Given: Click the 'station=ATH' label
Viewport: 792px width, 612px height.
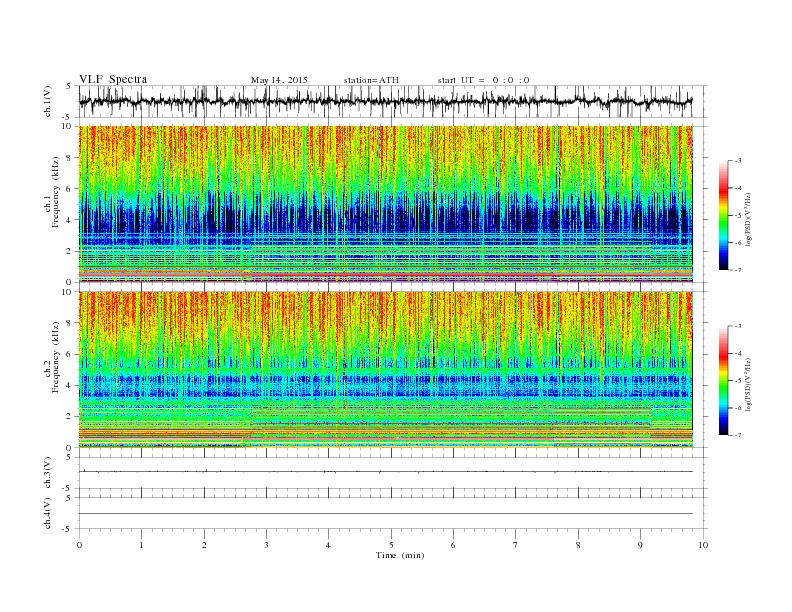Looking at the screenshot, I should (x=371, y=80).
